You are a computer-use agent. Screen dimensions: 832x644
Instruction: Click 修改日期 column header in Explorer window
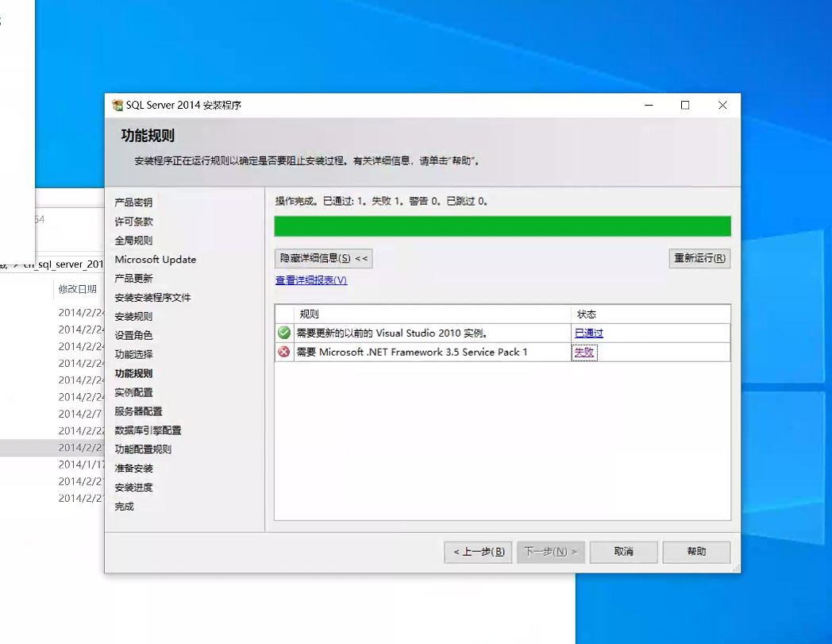click(78, 289)
